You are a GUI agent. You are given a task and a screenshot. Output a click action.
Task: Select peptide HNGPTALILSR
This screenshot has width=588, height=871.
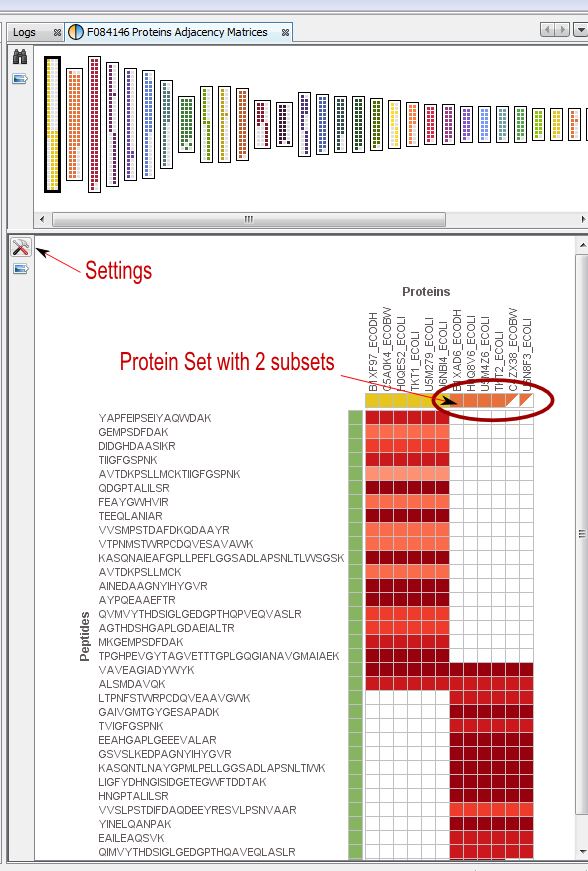point(133,796)
